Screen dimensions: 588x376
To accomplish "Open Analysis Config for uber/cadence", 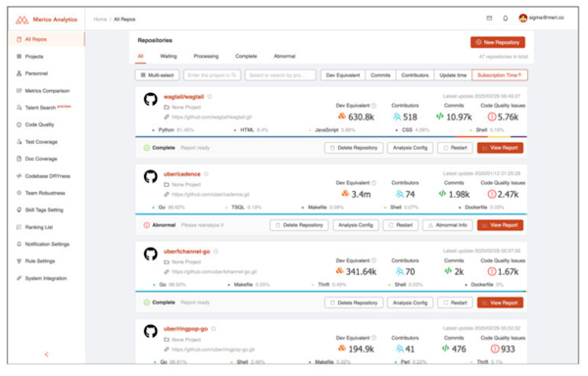I will pyautogui.click(x=356, y=225).
